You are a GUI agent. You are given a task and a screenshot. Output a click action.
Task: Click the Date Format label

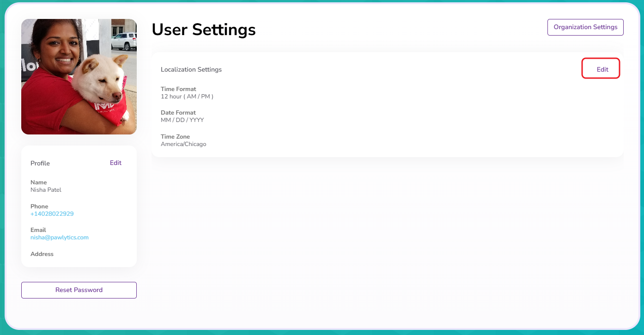(x=178, y=113)
